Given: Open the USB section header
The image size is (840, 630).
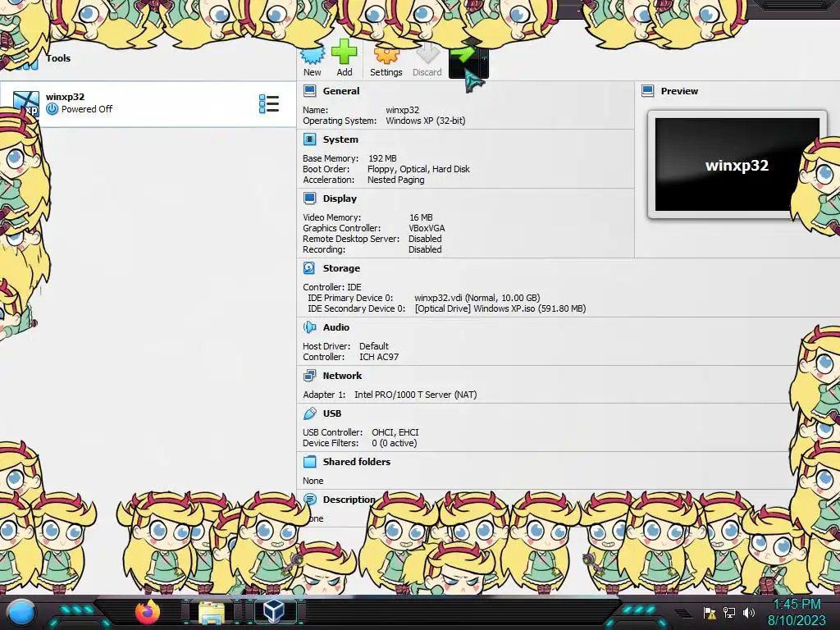Looking at the screenshot, I should pos(332,413).
